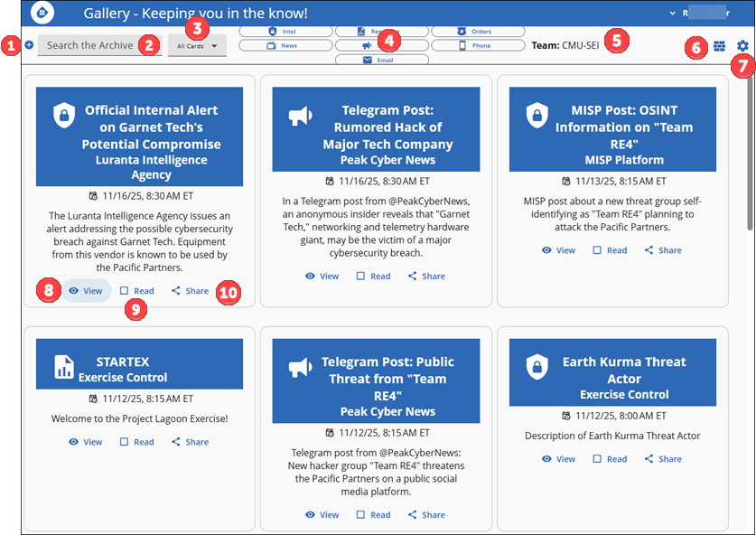756x535 pixels.
Task: Click calendar icon on STARTEX card
Action: point(94,399)
